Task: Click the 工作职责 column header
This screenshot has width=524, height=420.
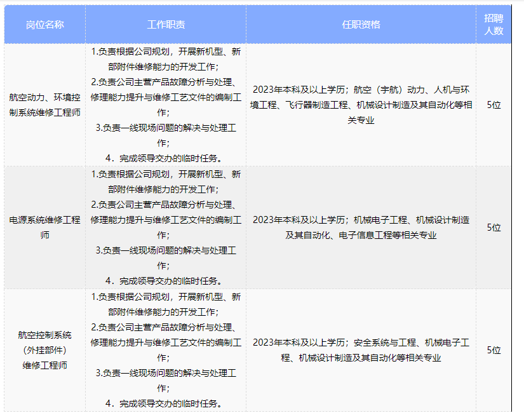Action: point(166,24)
